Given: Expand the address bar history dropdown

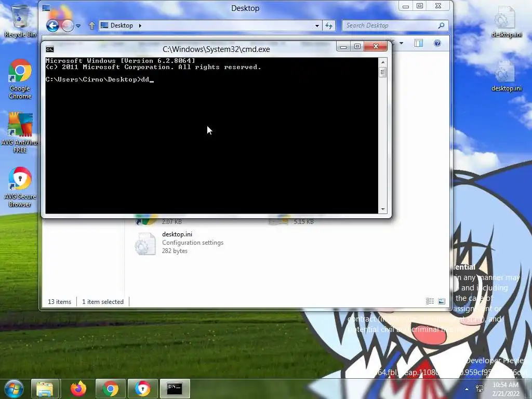Looking at the screenshot, I should (317, 26).
